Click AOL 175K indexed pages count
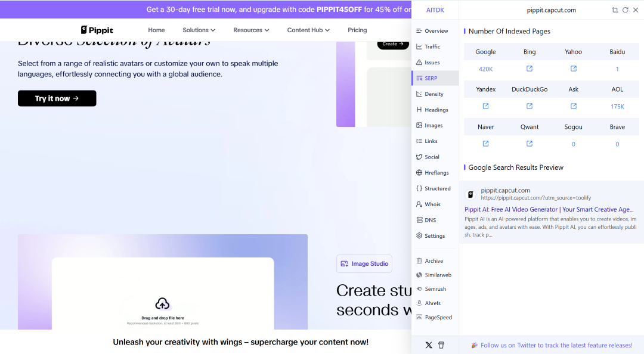Image resolution: width=644 pixels, height=354 pixels. 617,106
